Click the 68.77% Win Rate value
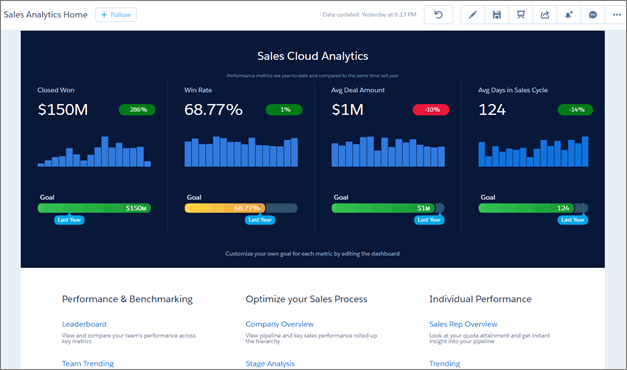 click(214, 110)
